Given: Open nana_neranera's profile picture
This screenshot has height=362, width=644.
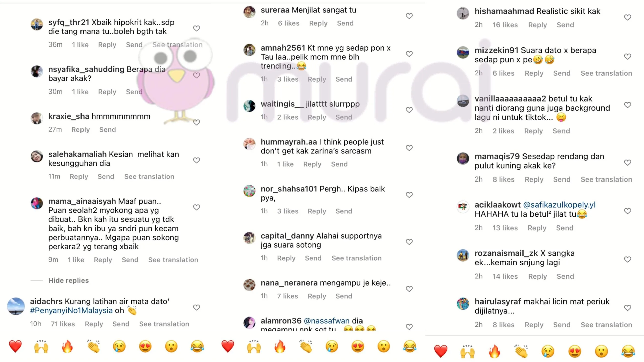Looking at the screenshot, I should click(x=249, y=285).
